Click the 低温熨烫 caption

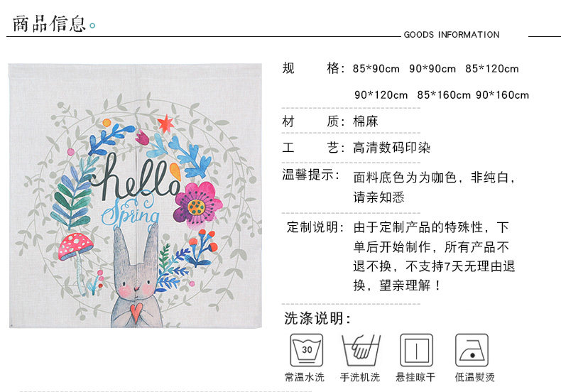coord(475,377)
